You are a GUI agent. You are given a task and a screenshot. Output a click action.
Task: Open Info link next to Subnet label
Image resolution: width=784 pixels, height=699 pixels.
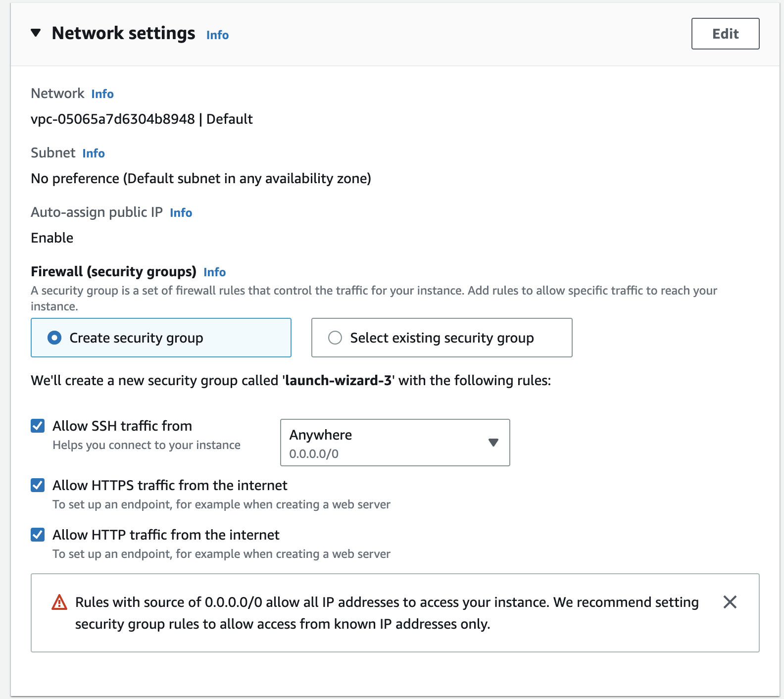pyautogui.click(x=94, y=153)
